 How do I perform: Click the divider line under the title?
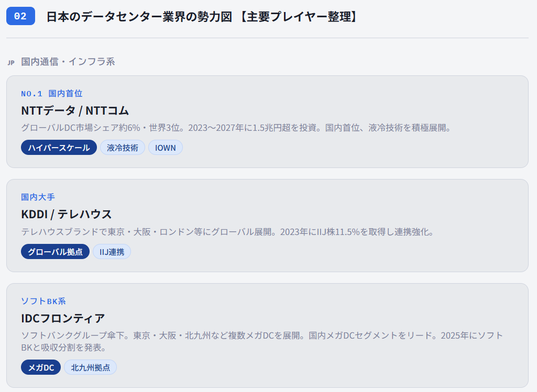click(x=268, y=37)
